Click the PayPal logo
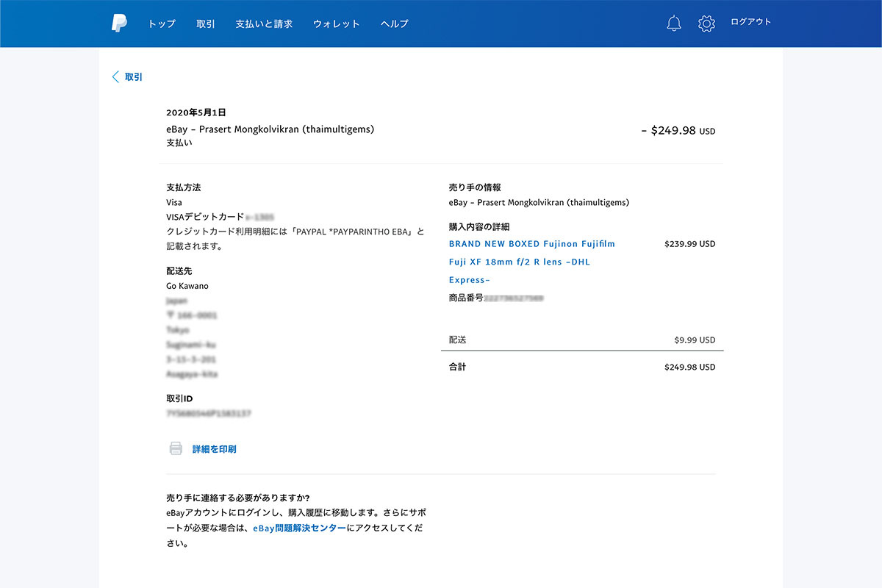Image resolution: width=882 pixels, height=588 pixels. click(x=119, y=24)
